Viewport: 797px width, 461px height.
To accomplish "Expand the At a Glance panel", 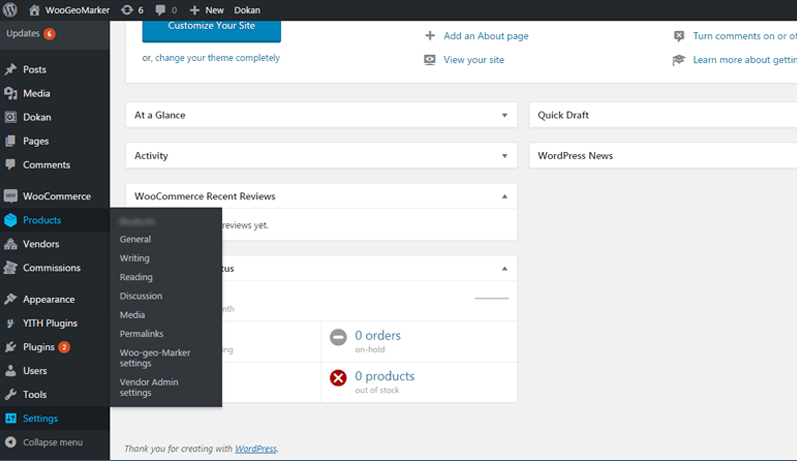I will coord(504,115).
